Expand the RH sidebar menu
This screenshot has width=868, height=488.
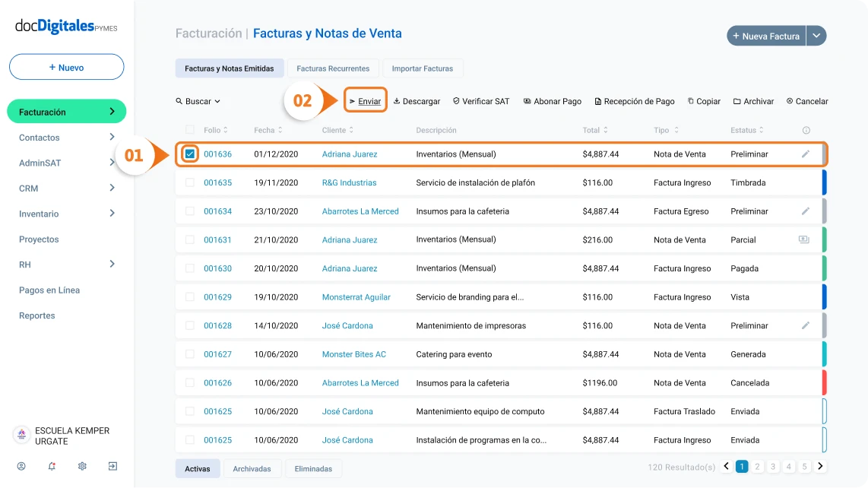coord(112,265)
